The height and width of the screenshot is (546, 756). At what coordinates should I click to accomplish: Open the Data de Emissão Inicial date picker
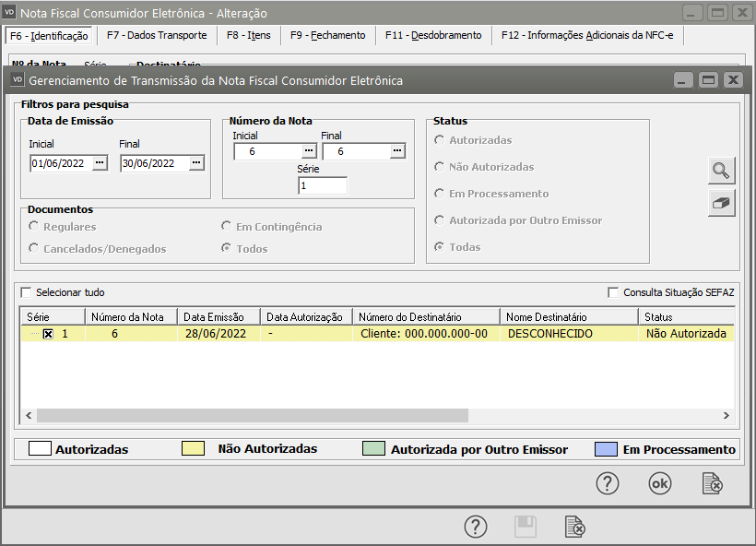[100, 163]
